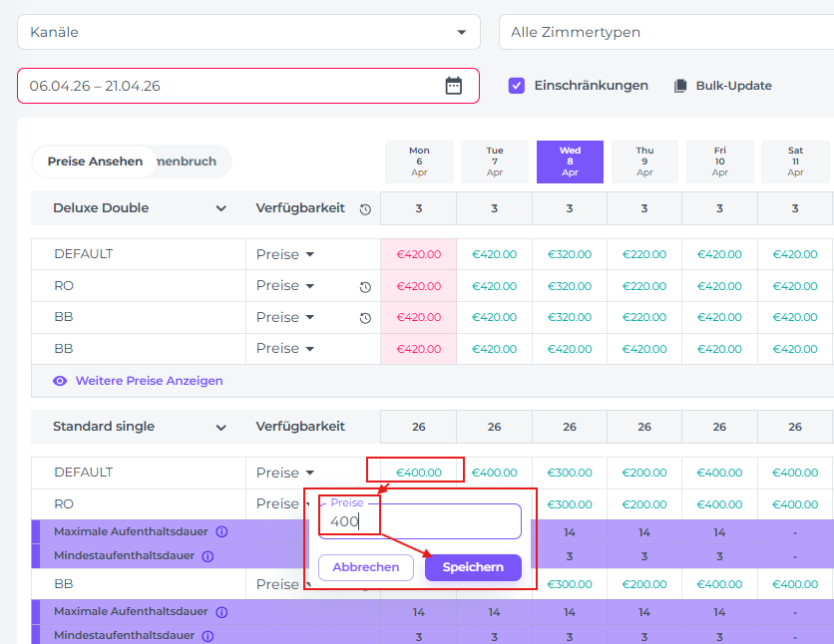
Task: Click info icon beside first Mindestaufenthaltsdauer
Action: tap(208, 555)
